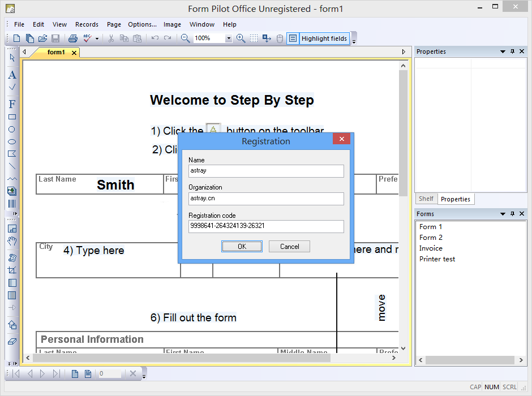Open the Image menu

172,24
